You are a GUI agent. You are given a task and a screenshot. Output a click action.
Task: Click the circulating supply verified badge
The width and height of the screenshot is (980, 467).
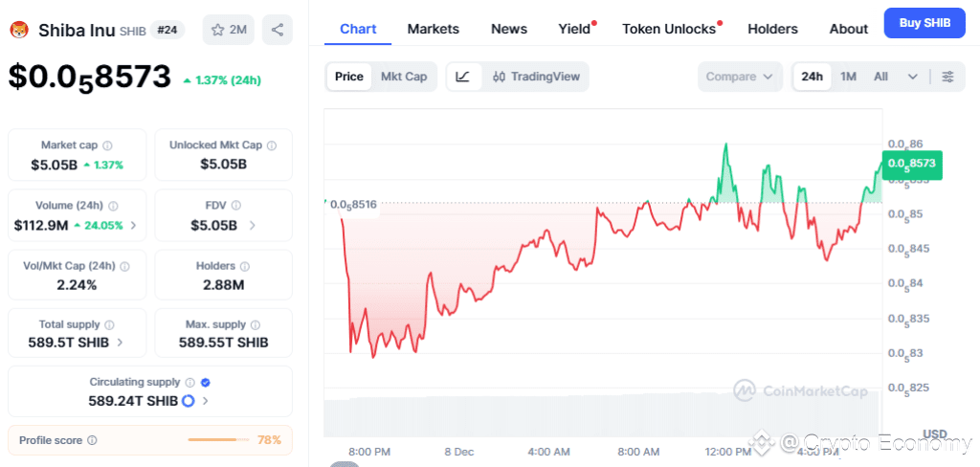point(205,383)
